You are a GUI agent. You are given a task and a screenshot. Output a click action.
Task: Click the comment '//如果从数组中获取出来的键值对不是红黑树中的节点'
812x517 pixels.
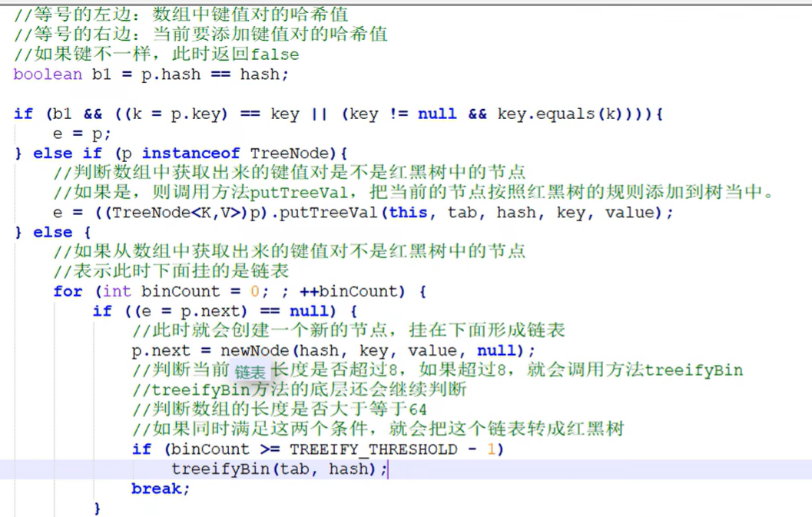click(x=289, y=251)
